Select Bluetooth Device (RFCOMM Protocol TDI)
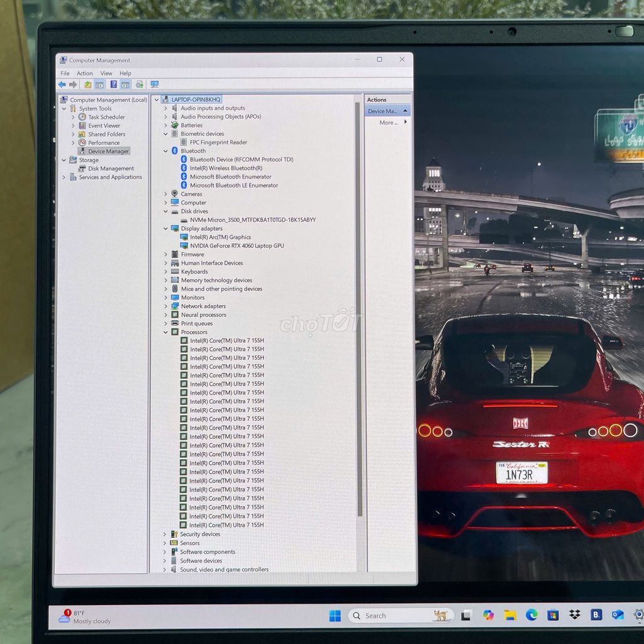The image size is (644, 644). (x=241, y=160)
